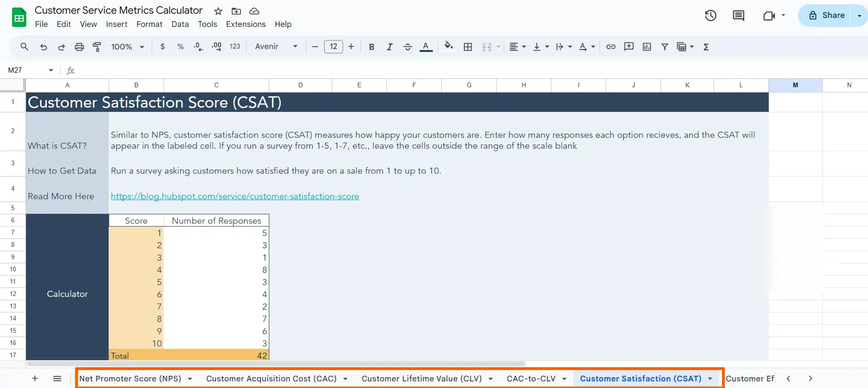
Task: Open the borders menu
Action: pyautogui.click(x=468, y=47)
